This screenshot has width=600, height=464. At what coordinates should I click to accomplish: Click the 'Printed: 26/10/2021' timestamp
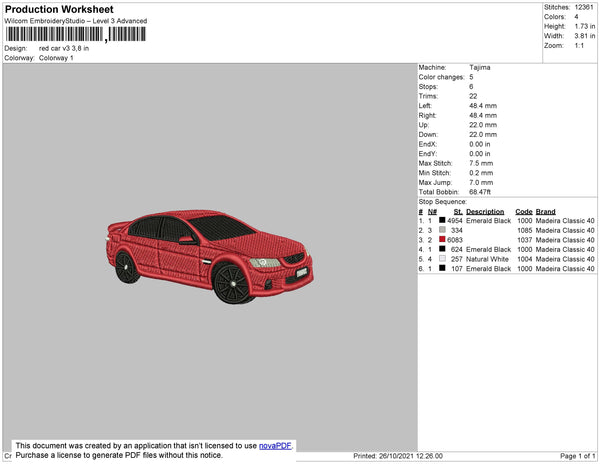(398, 456)
